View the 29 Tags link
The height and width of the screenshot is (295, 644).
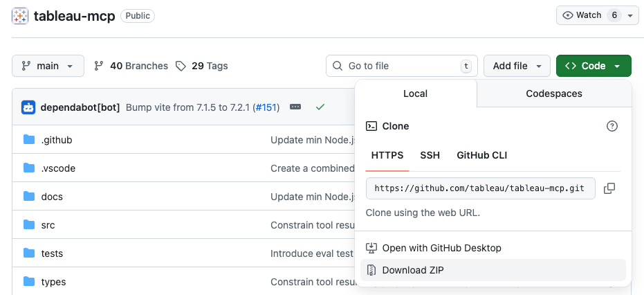[201, 66]
